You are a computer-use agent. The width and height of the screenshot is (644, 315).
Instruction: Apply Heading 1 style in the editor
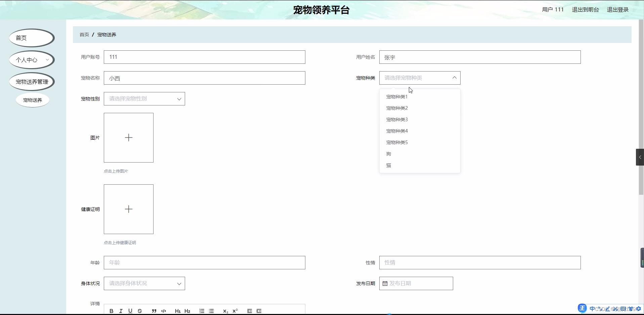tap(178, 311)
